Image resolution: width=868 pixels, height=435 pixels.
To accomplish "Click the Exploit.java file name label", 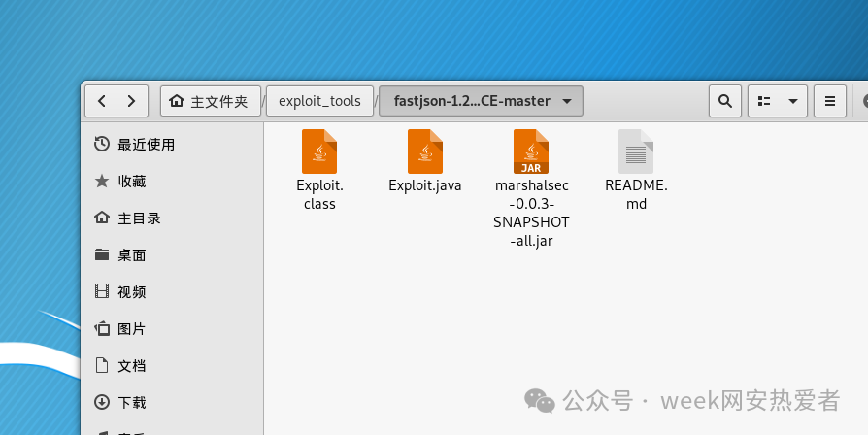I will 425,185.
